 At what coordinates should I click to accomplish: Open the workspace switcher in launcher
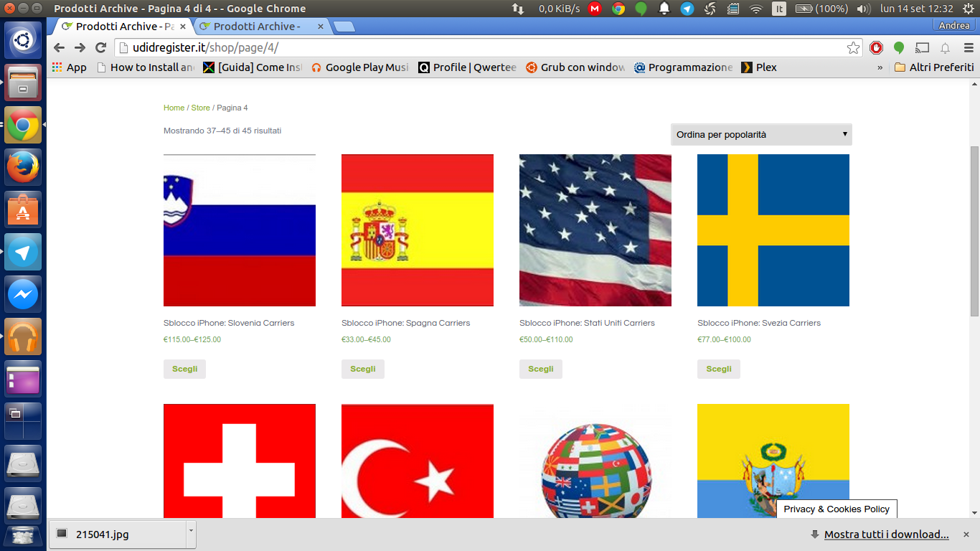point(23,421)
